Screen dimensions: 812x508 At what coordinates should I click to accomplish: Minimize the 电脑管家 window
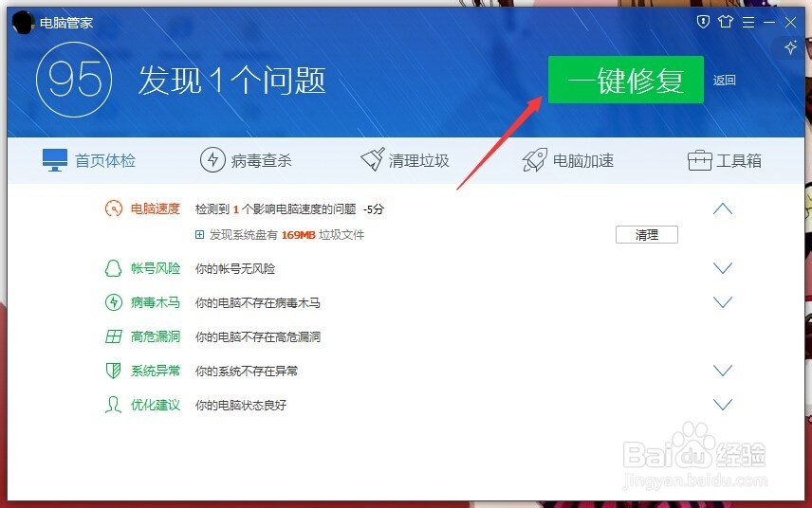coord(769,22)
